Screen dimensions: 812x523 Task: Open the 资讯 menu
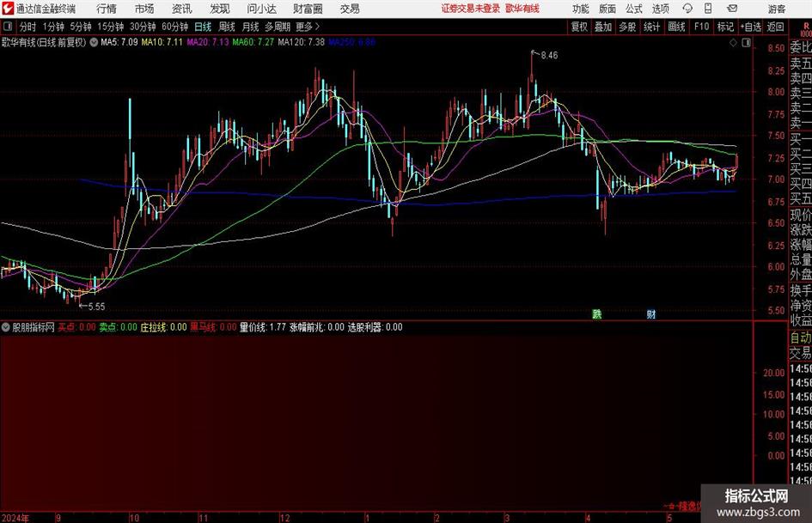pyautogui.click(x=182, y=9)
